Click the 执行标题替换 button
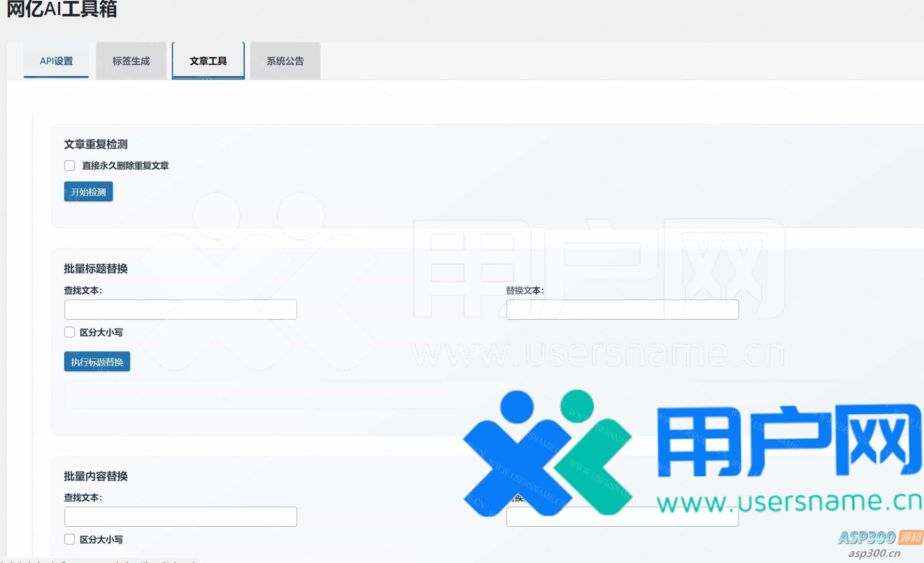 pyautogui.click(x=97, y=362)
